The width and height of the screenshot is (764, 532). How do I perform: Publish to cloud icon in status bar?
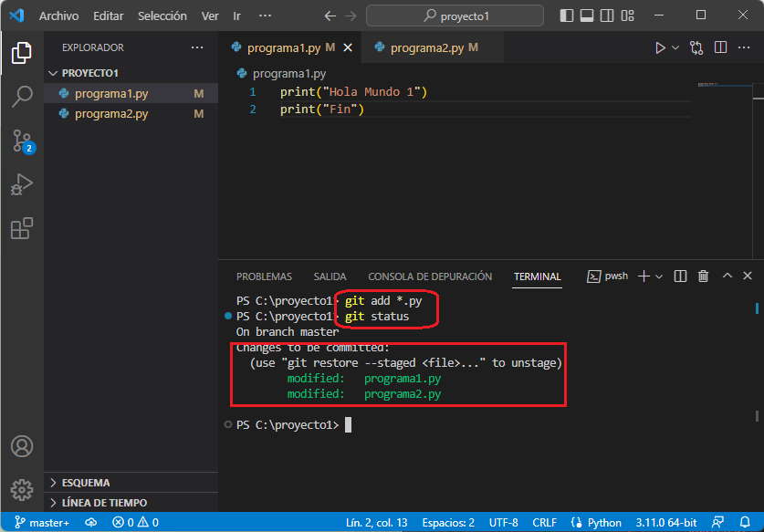coord(90,522)
